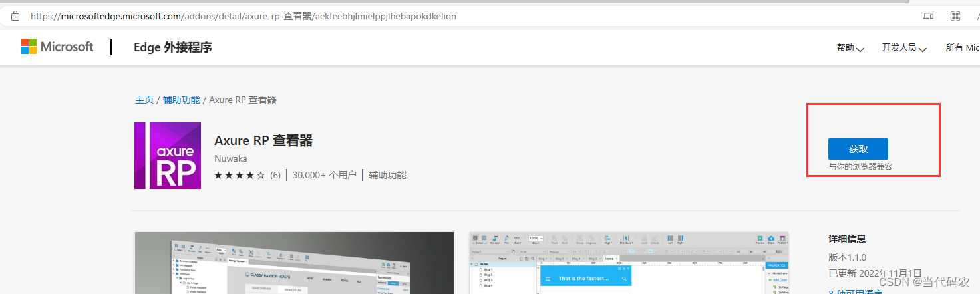Open the (6) reviews count

[x=275, y=175]
